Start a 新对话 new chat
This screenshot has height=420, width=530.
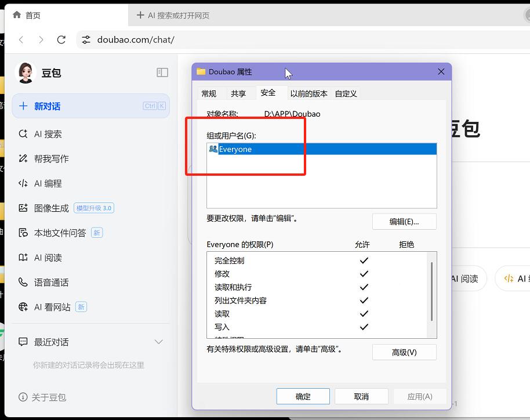click(90, 106)
